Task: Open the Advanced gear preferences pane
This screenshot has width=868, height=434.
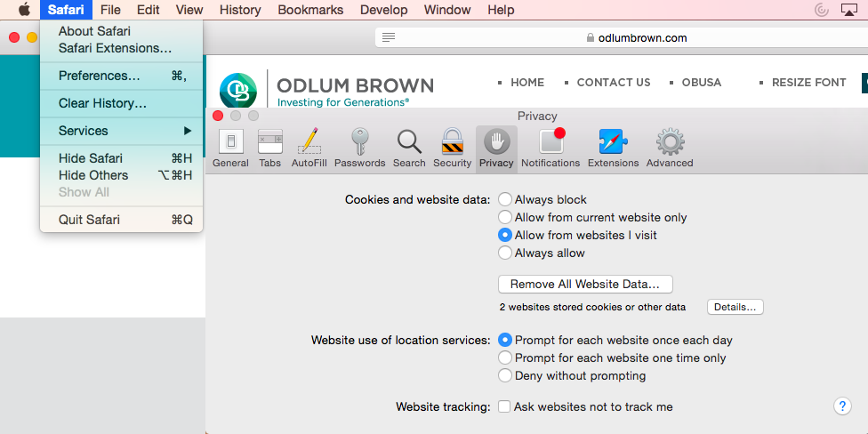Action: tap(670, 149)
